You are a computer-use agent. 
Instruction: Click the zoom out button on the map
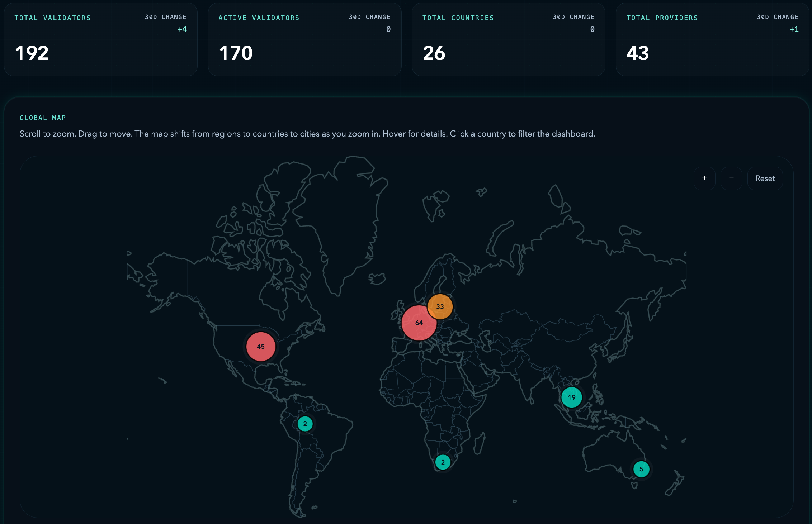tap(731, 178)
